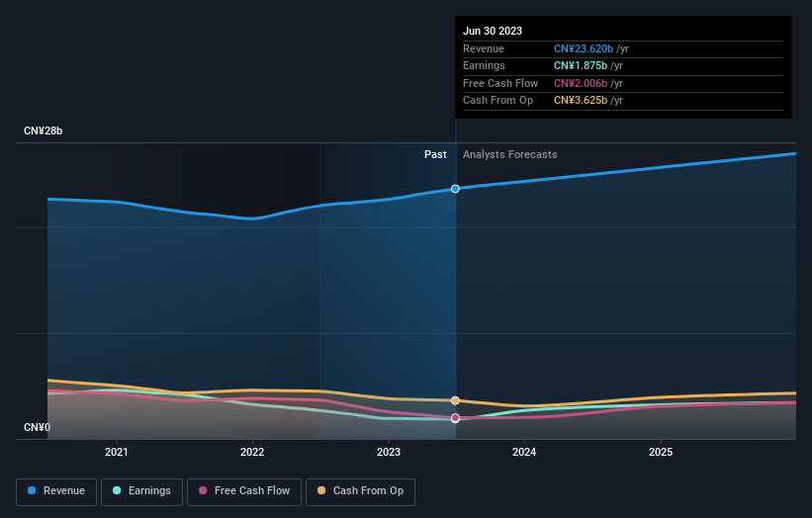Toggle the Free Cash Flow legend button
The width and height of the screenshot is (812, 518).
244,491
